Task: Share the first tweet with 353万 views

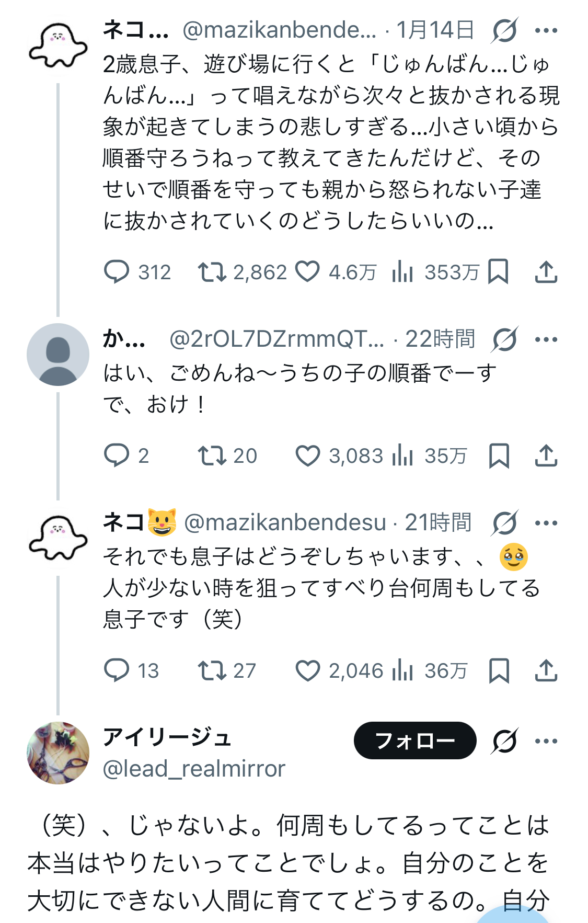Action: (x=546, y=272)
